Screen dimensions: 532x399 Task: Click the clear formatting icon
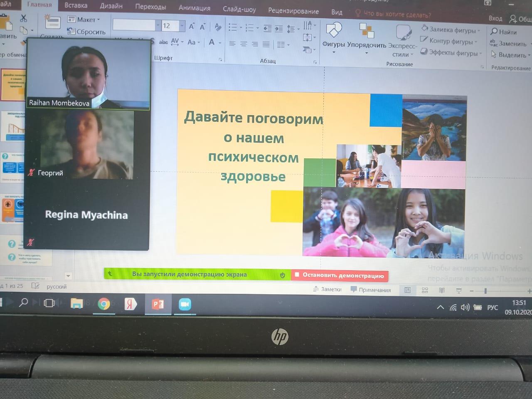(x=218, y=27)
